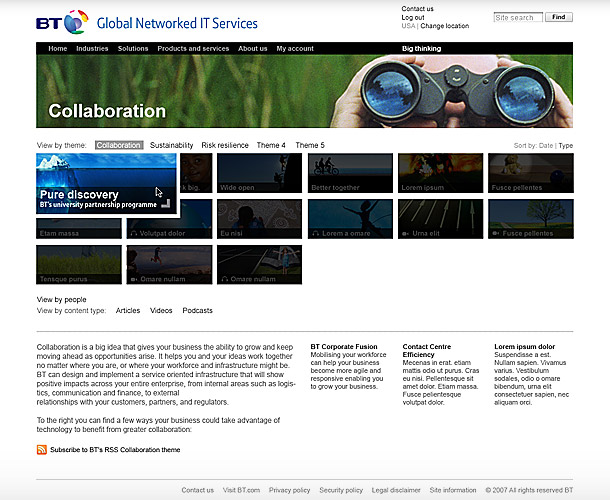
Task: Open My account
Action: (295, 49)
